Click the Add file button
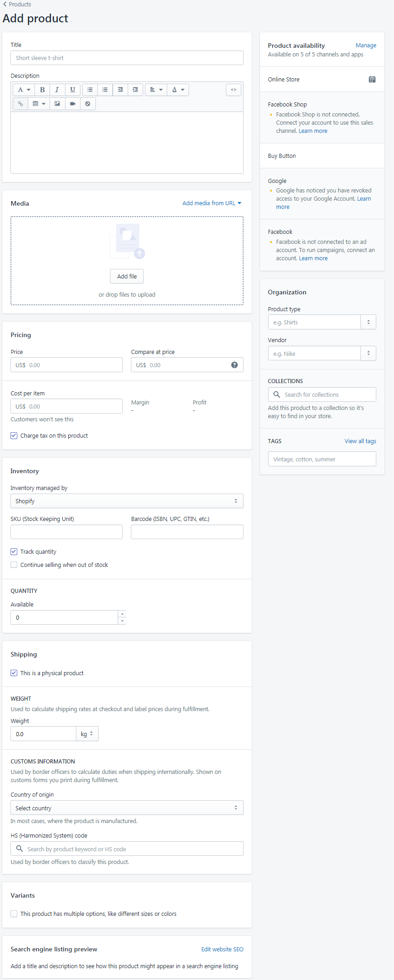This screenshot has width=394, height=980. tap(127, 276)
